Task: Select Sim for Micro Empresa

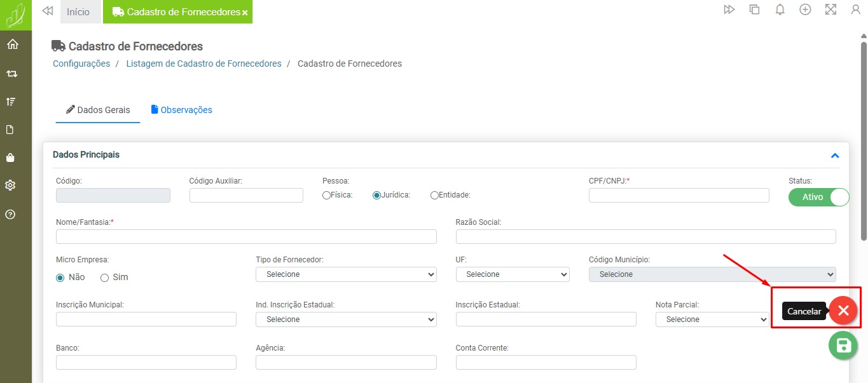Action: tap(105, 278)
